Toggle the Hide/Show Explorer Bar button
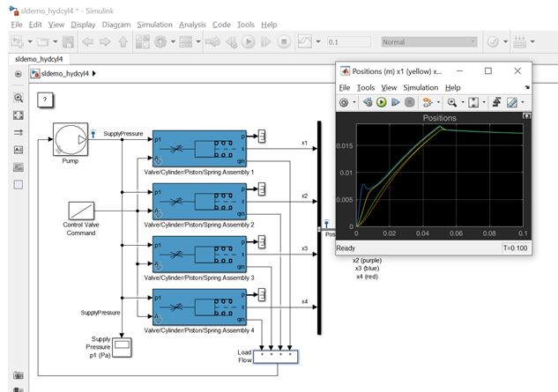Image resolution: width=558 pixels, height=392 pixels. (x=19, y=74)
